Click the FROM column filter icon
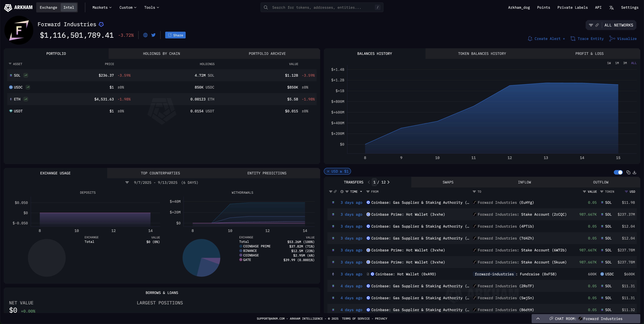 point(368,192)
